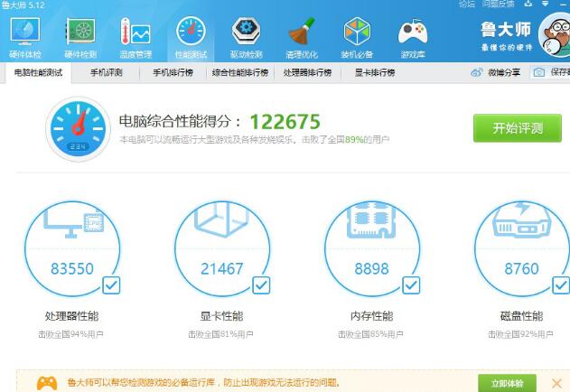The height and width of the screenshot is (392, 570).
Task: Switch to 电脑性能测试 tab
Action: pos(38,73)
